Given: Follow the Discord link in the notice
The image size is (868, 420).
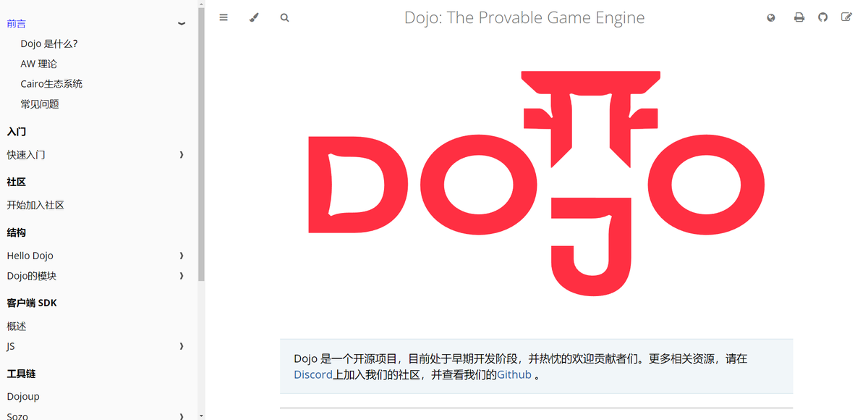Looking at the screenshot, I should pyautogui.click(x=313, y=374).
